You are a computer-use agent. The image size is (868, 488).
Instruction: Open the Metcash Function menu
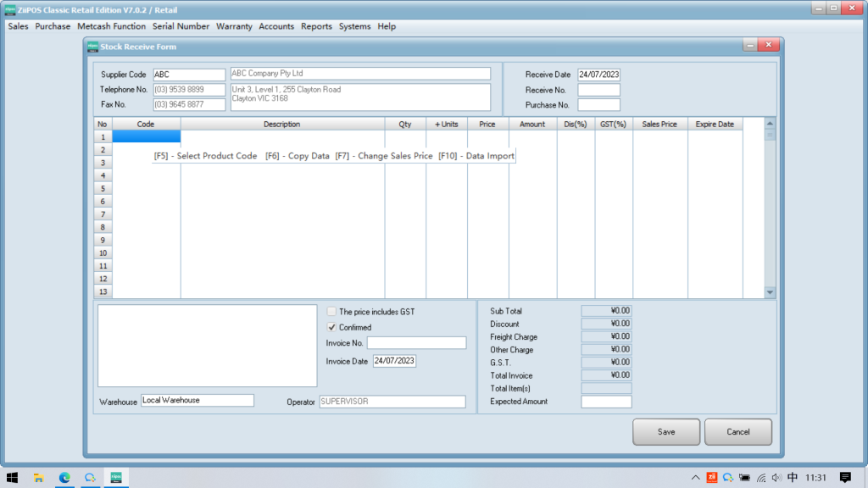pyautogui.click(x=111, y=26)
